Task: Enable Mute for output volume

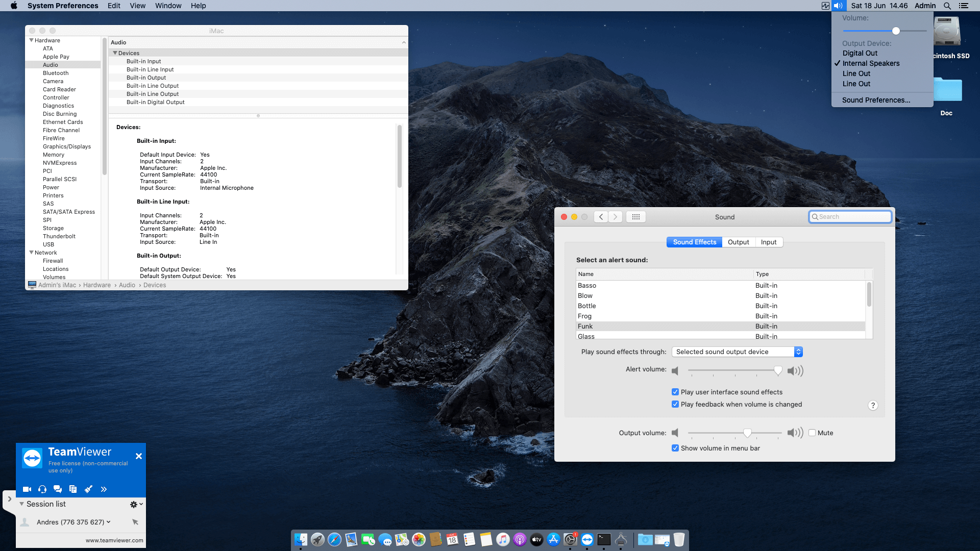Action: coord(812,433)
